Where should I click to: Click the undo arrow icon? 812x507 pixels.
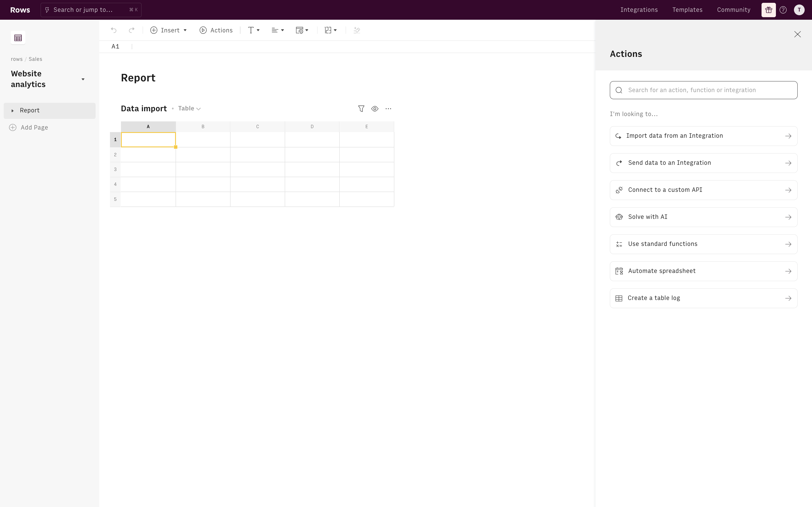coord(113,30)
